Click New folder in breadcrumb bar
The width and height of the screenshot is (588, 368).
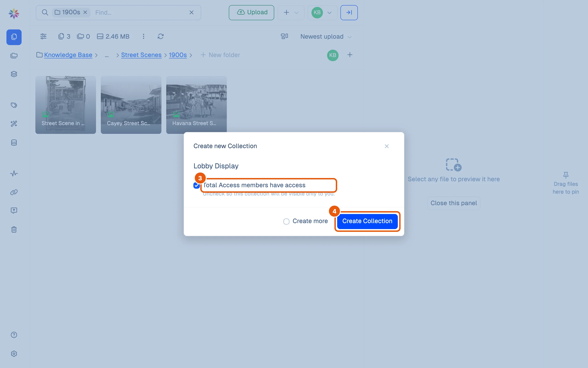[x=220, y=55]
